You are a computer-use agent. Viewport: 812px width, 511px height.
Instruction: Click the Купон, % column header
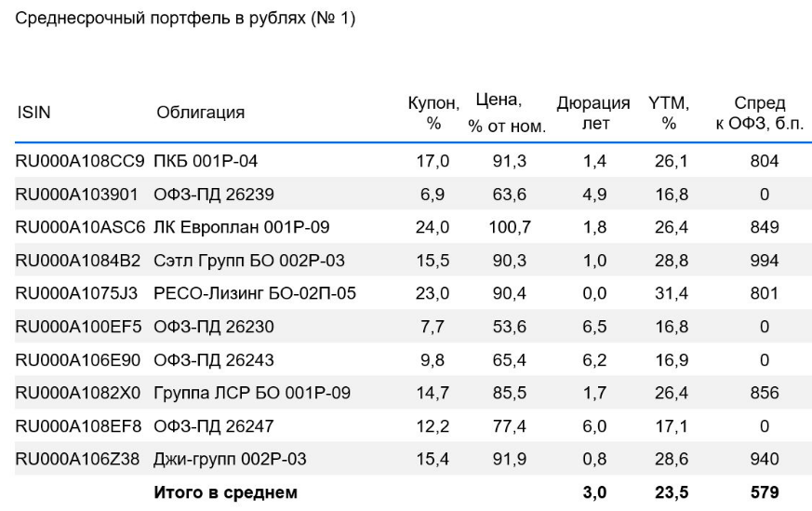(433, 113)
